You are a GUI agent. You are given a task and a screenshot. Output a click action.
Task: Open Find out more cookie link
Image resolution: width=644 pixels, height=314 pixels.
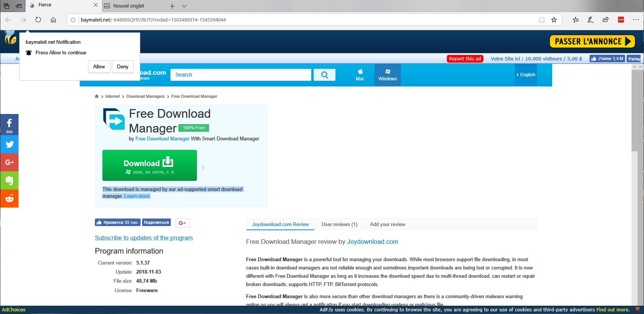click(x=613, y=309)
